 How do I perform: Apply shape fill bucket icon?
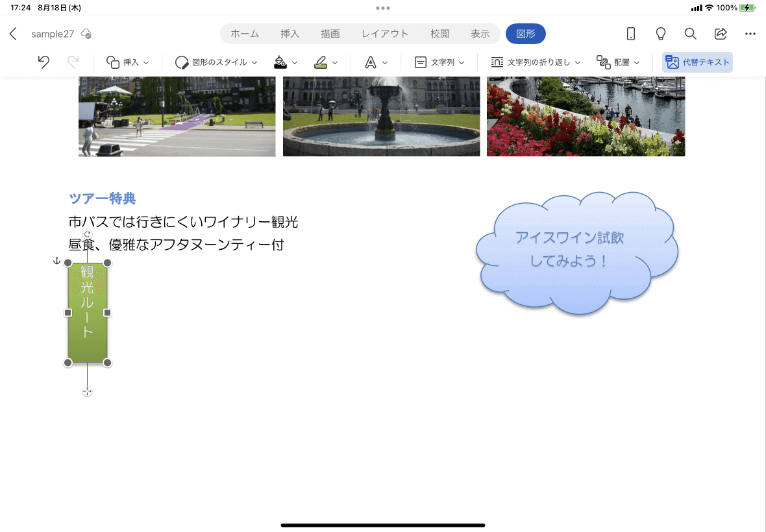coord(280,62)
